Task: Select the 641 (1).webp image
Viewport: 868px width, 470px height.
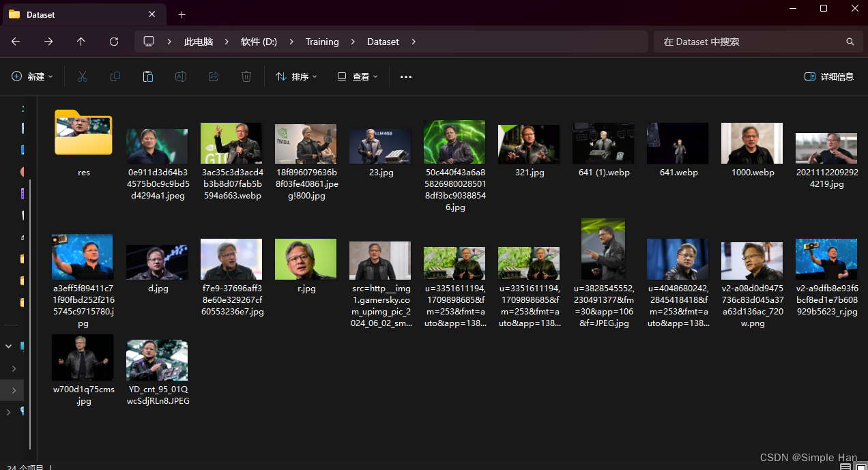Action: click(603, 149)
